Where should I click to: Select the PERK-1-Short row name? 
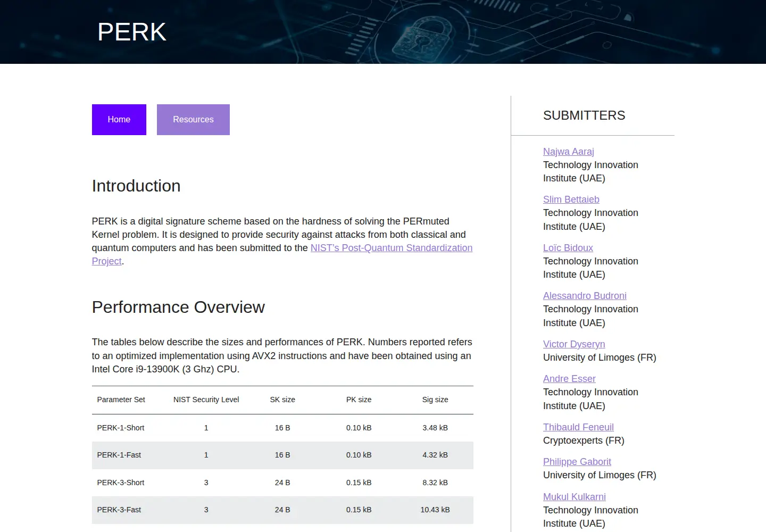(x=121, y=428)
